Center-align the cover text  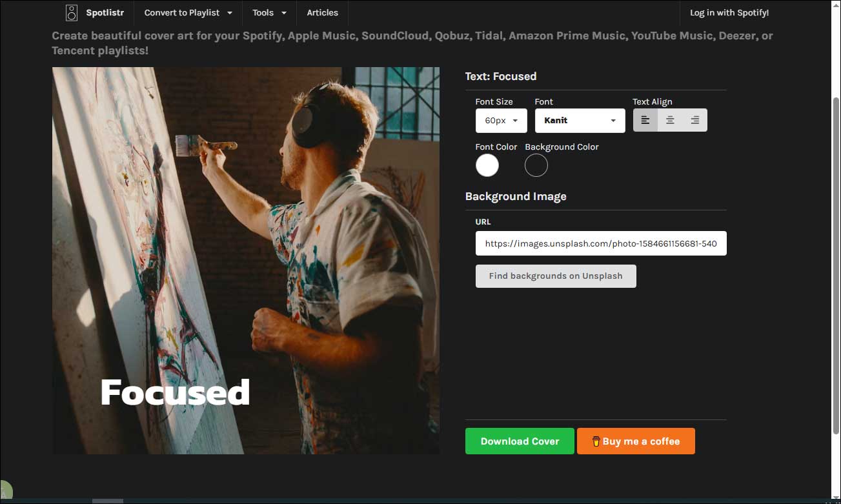670,120
